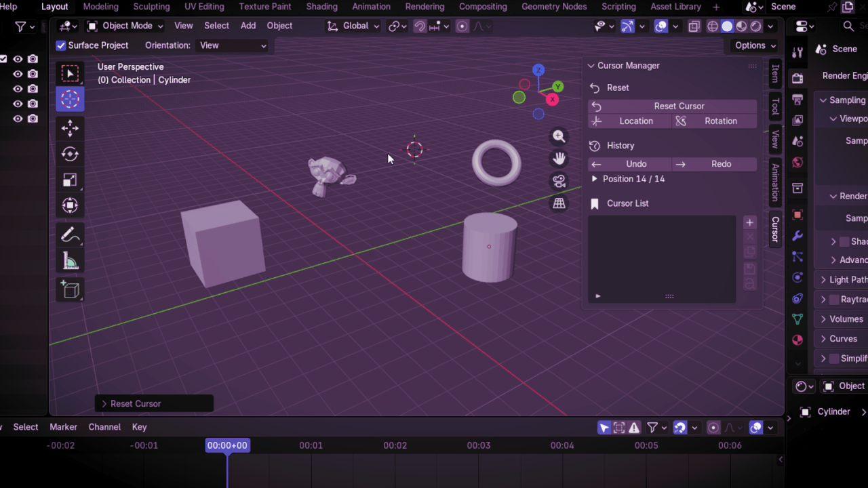This screenshot has height=488, width=868.
Task: Expand Reset Cursor operator panel
Action: (104, 404)
